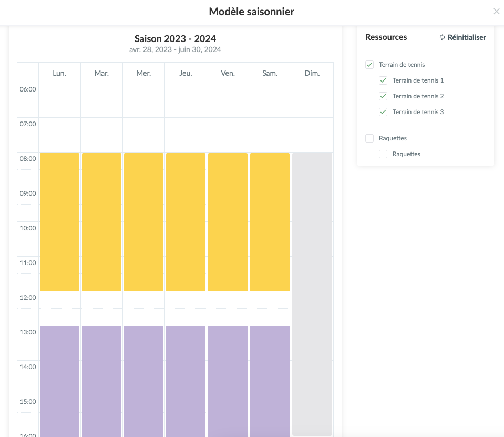Image resolution: width=504 pixels, height=437 pixels.
Task: Open Saturday's yellow morning block
Action: click(x=270, y=222)
